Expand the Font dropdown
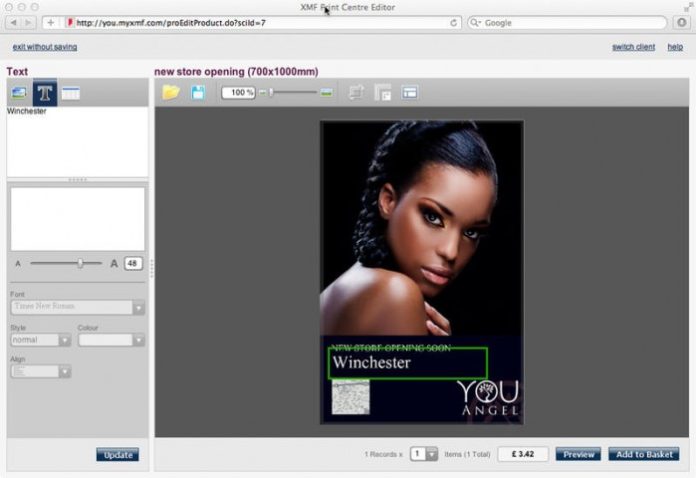Viewport: 696px width, 478px height. pos(138,308)
